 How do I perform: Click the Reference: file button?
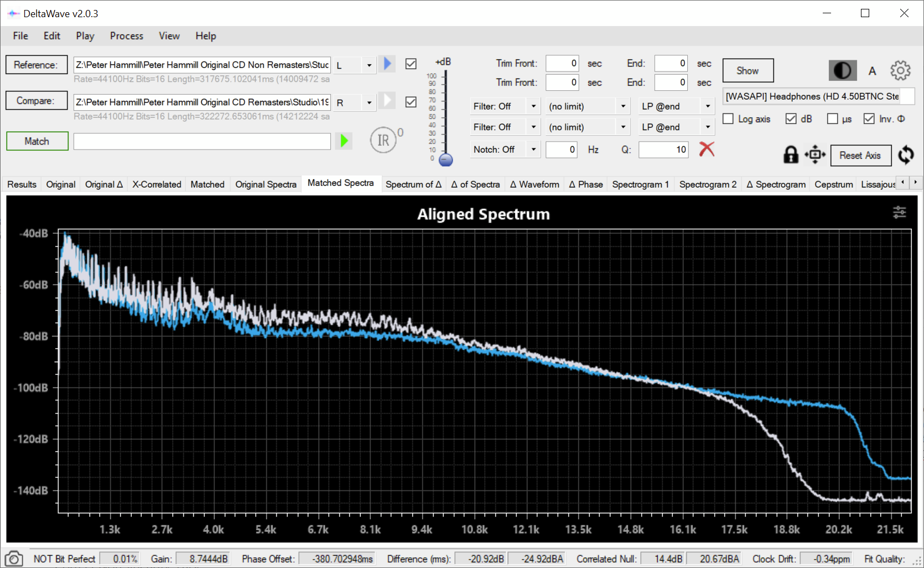click(37, 65)
